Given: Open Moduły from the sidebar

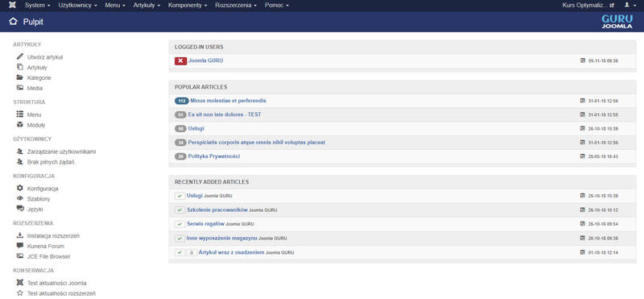Looking at the screenshot, I should pos(36,125).
